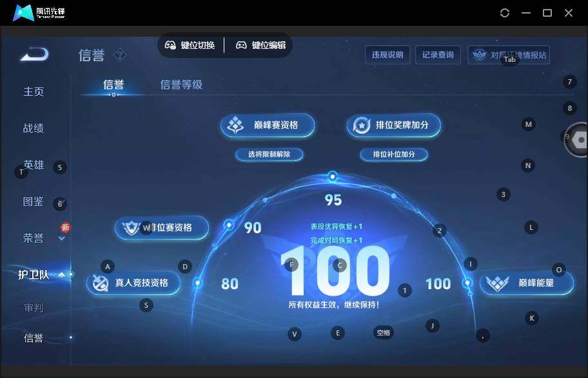Click the question mark beside 信誉 title
The image size is (588, 378).
click(120, 55)
